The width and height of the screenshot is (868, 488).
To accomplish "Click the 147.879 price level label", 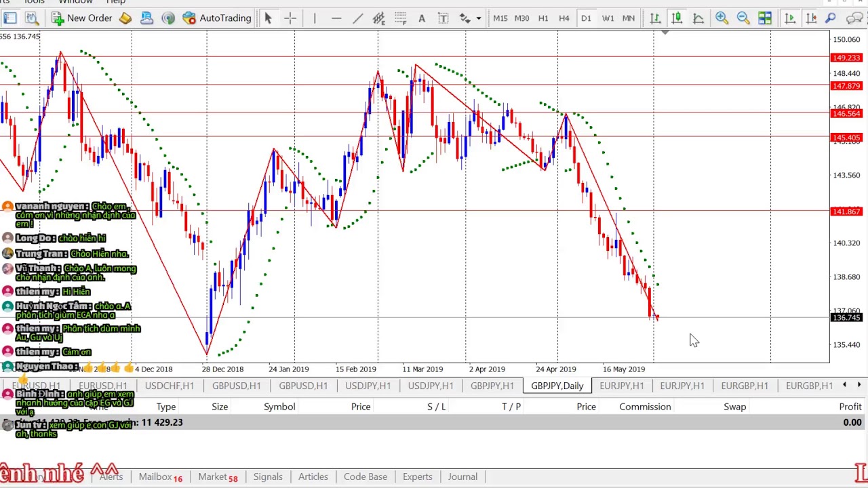I will [x=846, y=86].
